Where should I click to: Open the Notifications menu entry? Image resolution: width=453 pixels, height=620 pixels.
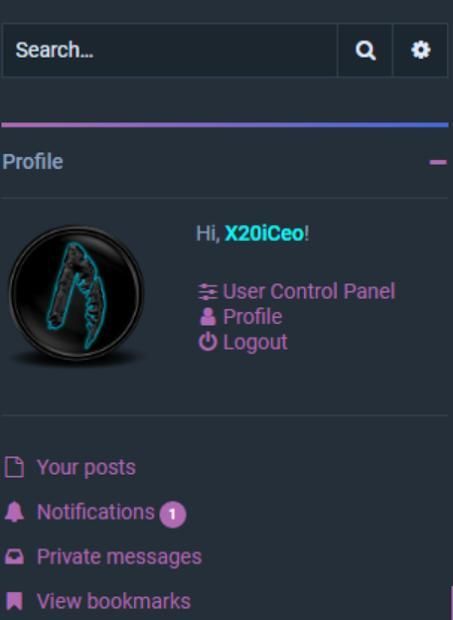point(96,512)
